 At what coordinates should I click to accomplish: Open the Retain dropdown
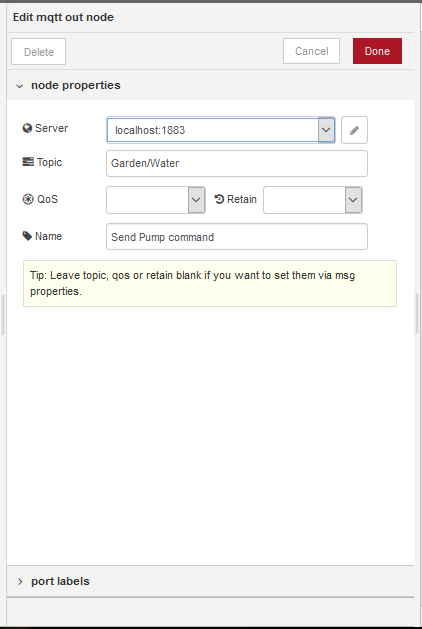pos(313,200)
